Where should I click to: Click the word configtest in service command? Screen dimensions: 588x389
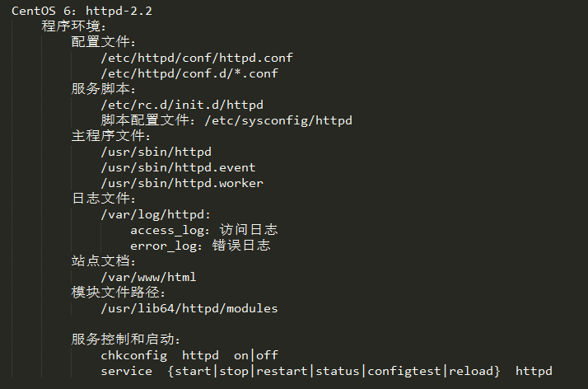click(x=404, y=371)
